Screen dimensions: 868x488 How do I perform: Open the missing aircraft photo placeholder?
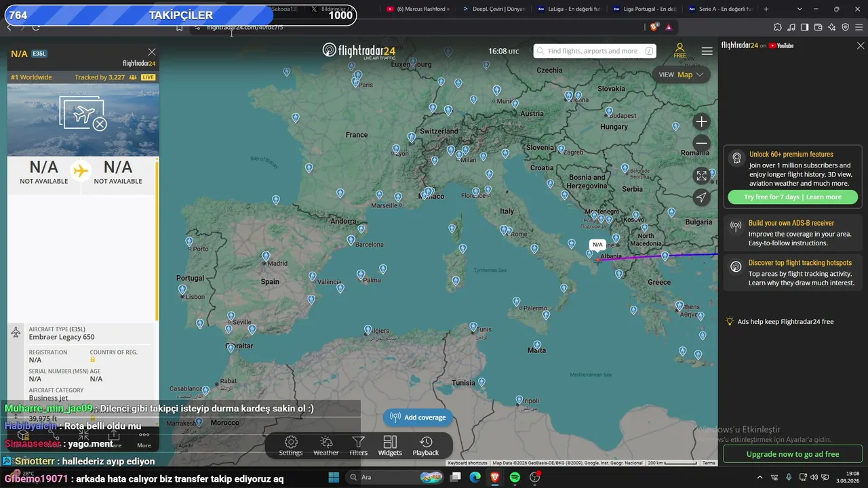click(83, 114)
